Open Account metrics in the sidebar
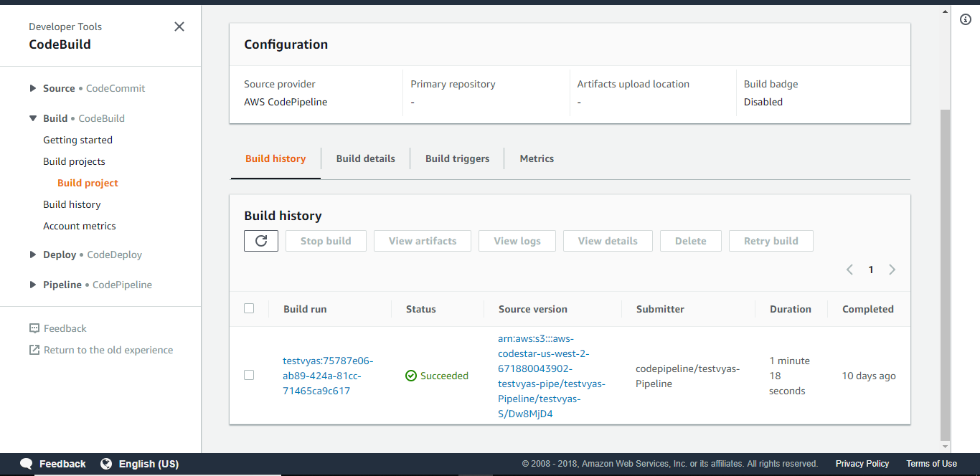Viewport: 980px width, 476px height. pos(80,226)
